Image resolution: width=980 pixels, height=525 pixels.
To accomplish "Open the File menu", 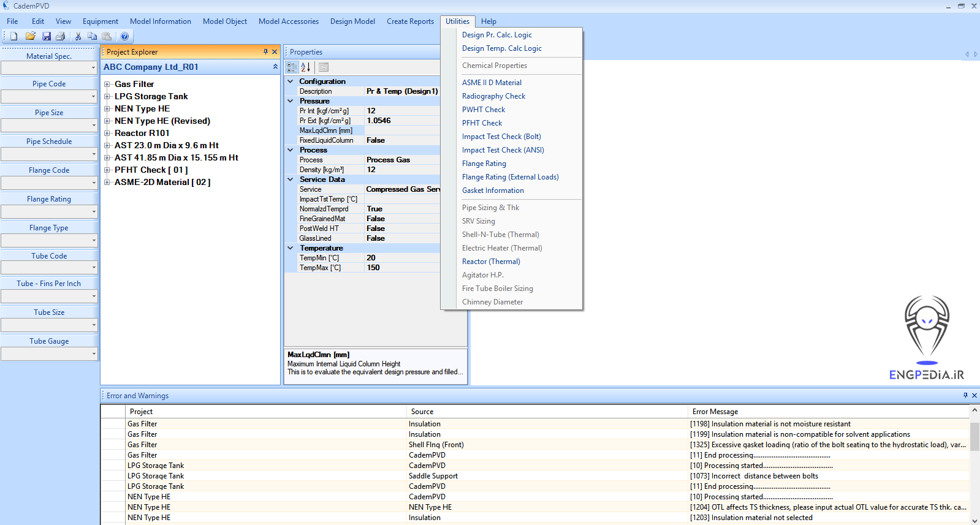I will (x=12, y=21).
